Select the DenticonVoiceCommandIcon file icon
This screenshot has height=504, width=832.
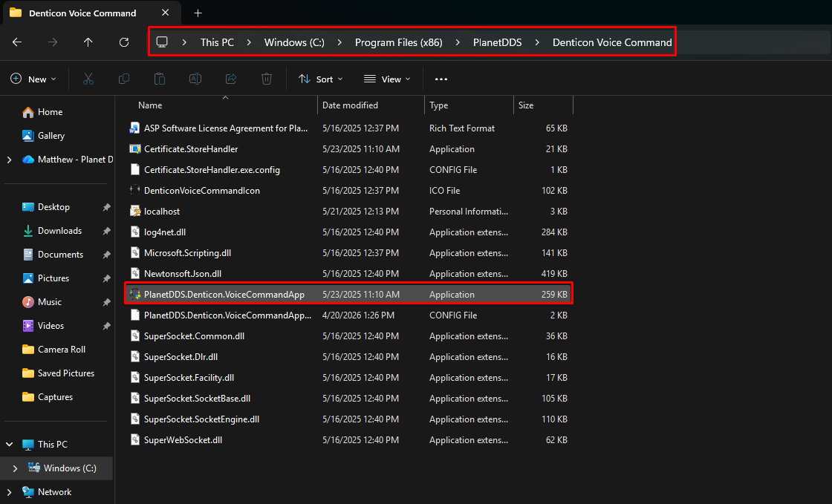pos(134,190)
